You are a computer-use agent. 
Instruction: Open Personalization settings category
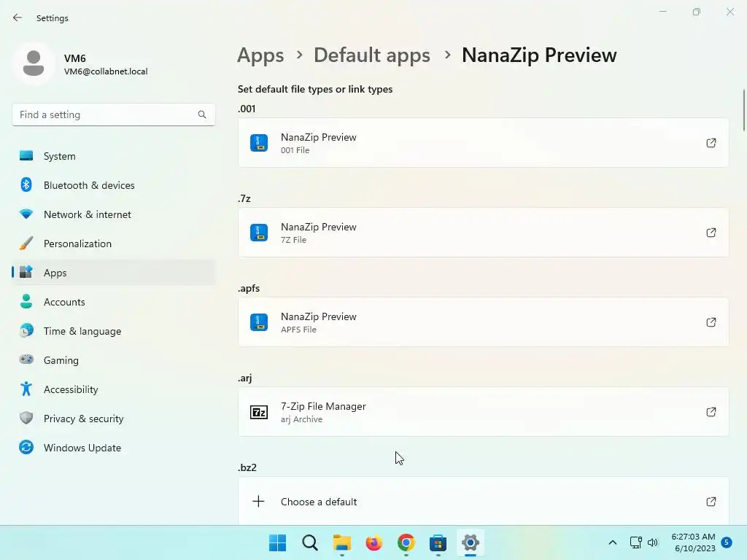click(x=113, y=244)
